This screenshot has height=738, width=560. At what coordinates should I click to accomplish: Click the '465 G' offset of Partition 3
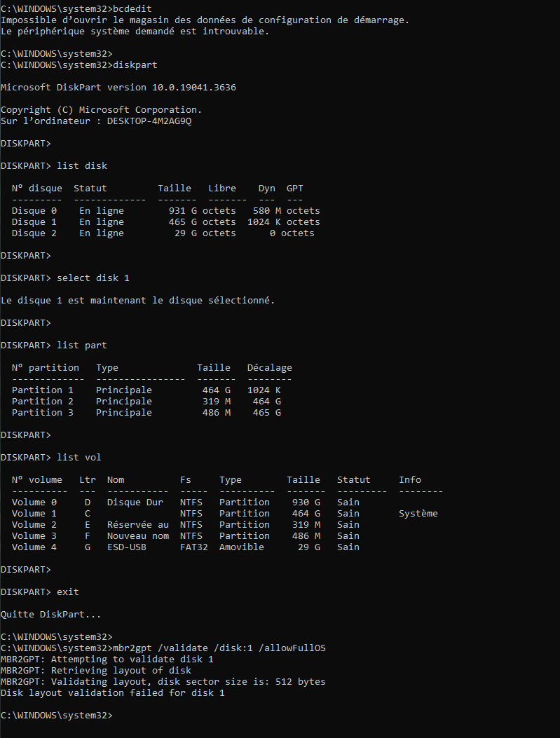point(267,413)
